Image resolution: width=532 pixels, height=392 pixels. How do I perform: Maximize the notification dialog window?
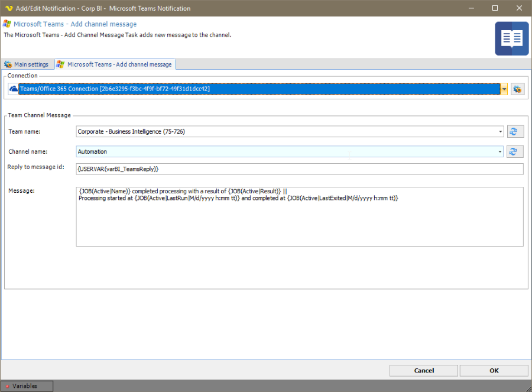point(495,8)
